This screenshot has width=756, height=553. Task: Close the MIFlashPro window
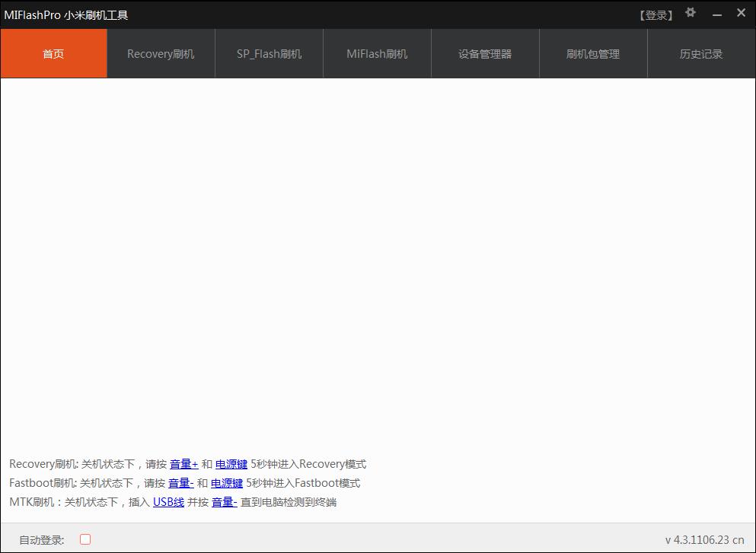(x=741, y=12)
